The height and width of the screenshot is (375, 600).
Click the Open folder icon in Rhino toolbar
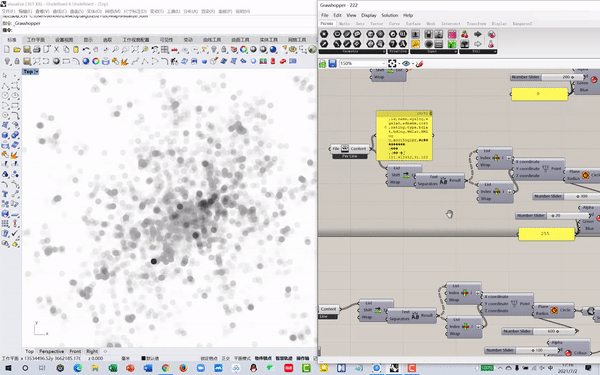(17, 49)
